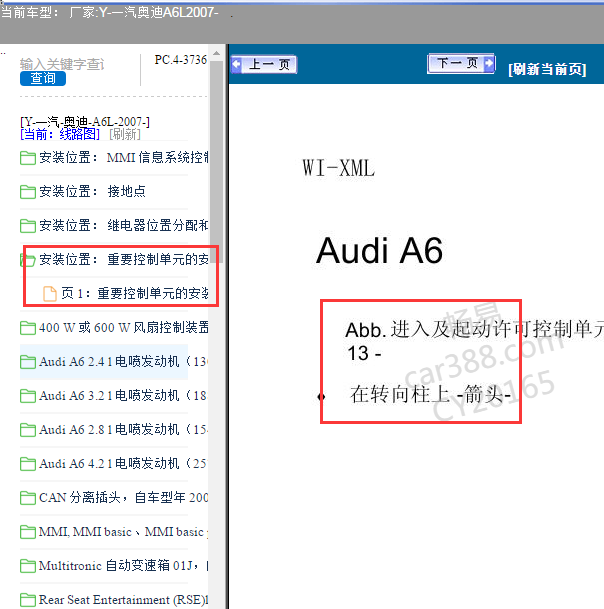604x609 pixels.
Task: Open folder icon for MMI, MMI basic entry
Action: [28, 532]
